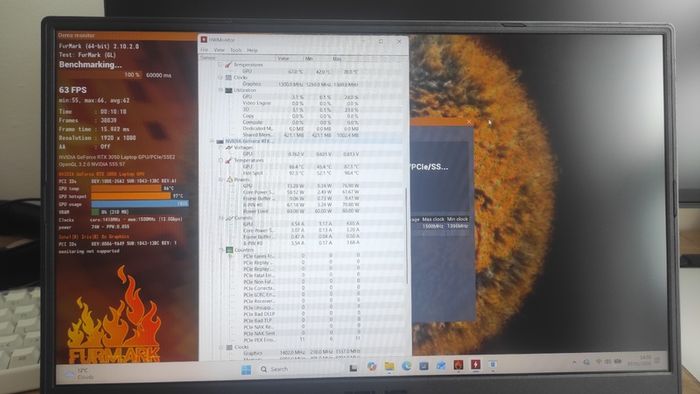Screen dimensions: 700x394
Task: Click the Min clock column in background dialog
Action: point(457,219)
